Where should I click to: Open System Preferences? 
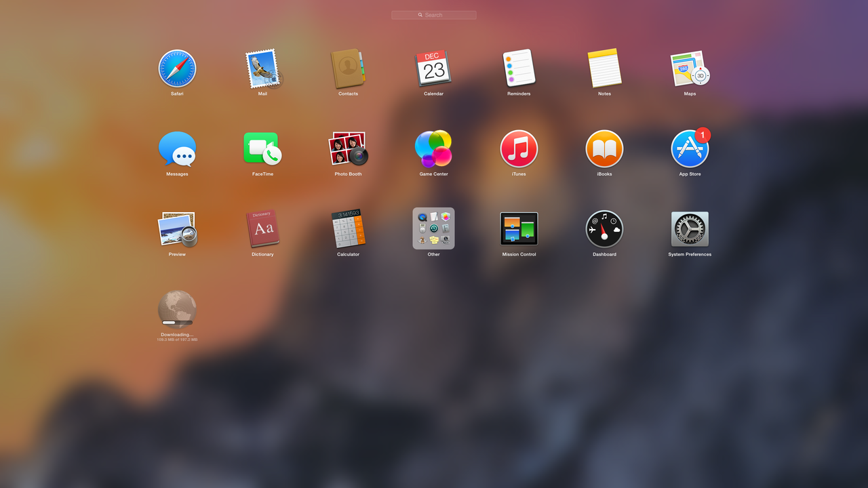point(690,229)
